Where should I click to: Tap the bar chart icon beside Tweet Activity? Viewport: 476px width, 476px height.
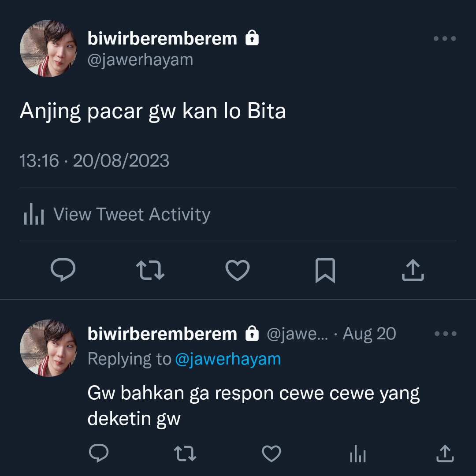pyautogui.click(x=33, y=214)
